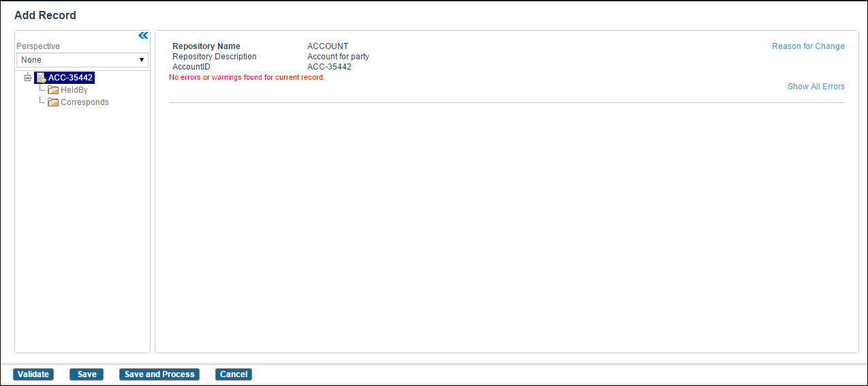Click the AccountID value ACC-35442
The image size is (868, 386).
pos(329,67)
